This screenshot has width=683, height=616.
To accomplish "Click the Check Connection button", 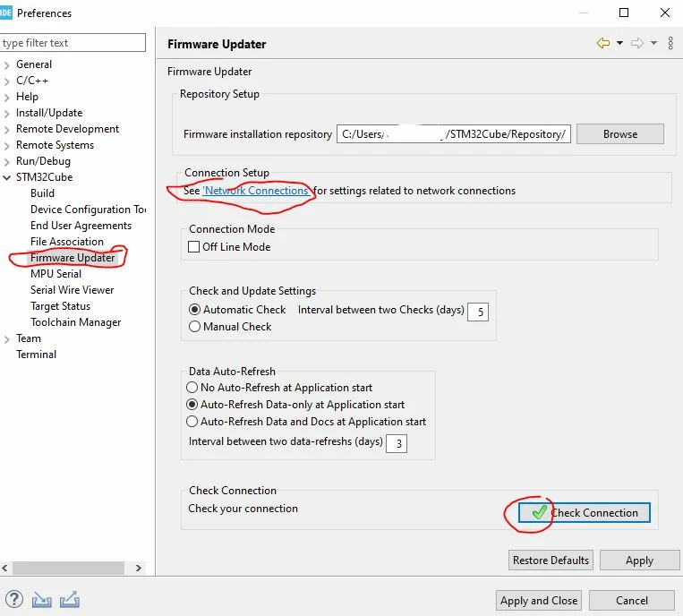I will (x=584, y=513).
